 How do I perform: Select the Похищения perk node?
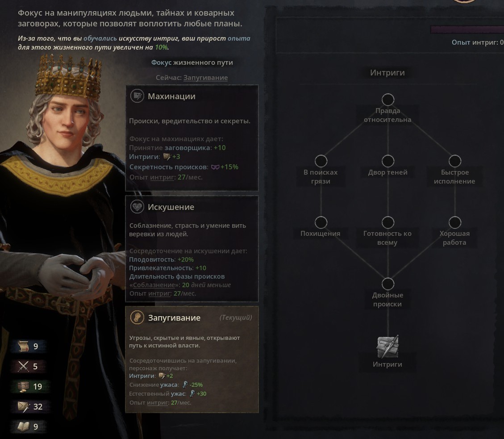point(321,222)
